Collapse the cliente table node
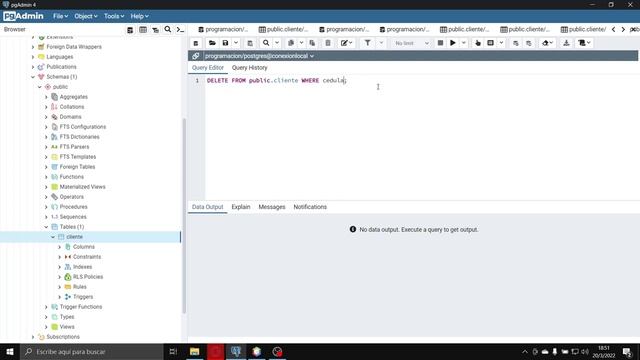 tap(53, 237)
